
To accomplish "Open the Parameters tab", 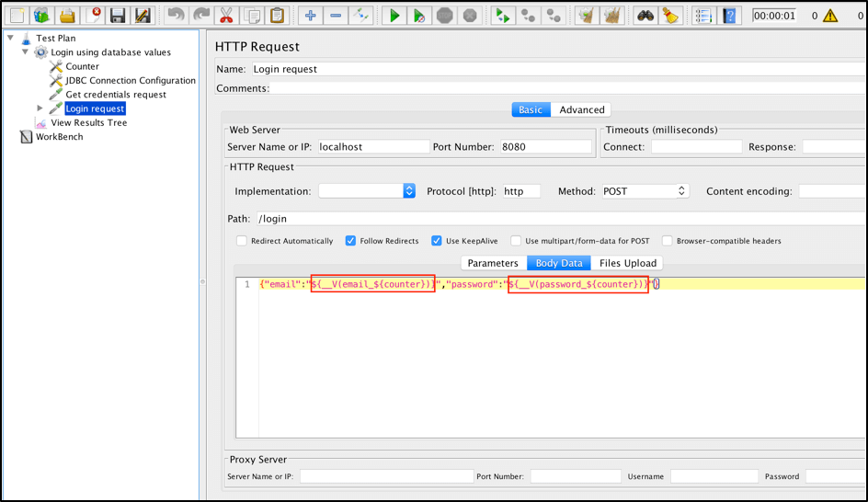I will coord(493,263).
